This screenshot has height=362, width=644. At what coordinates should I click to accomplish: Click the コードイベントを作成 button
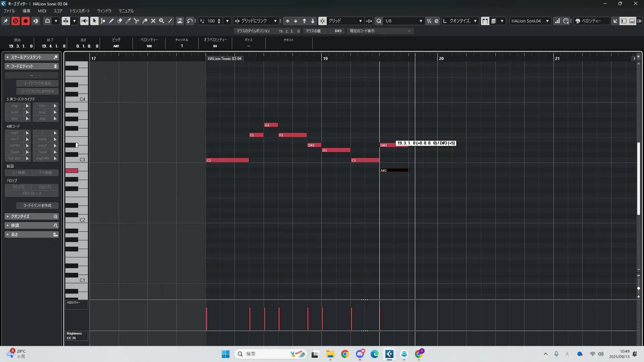coord(37,205)
